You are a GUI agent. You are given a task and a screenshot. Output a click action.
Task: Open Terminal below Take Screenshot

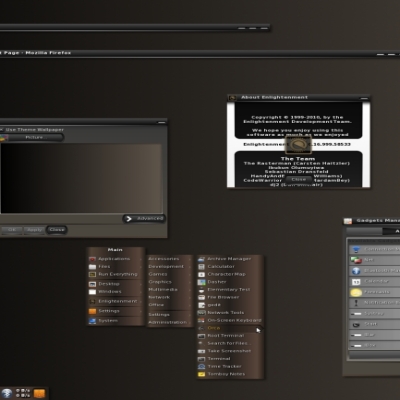pos(230,359)
